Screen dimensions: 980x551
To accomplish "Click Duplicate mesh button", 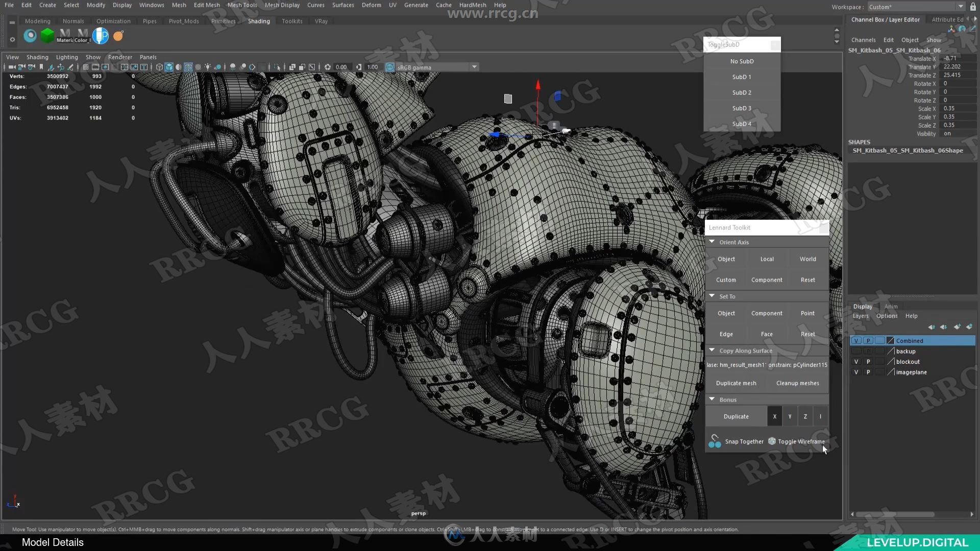I will coord(736,382).
